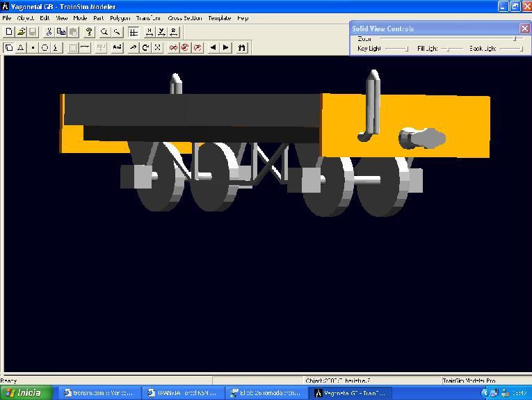Open the Polygon menu
The image size is (532, 400).
tap(120, 18)
